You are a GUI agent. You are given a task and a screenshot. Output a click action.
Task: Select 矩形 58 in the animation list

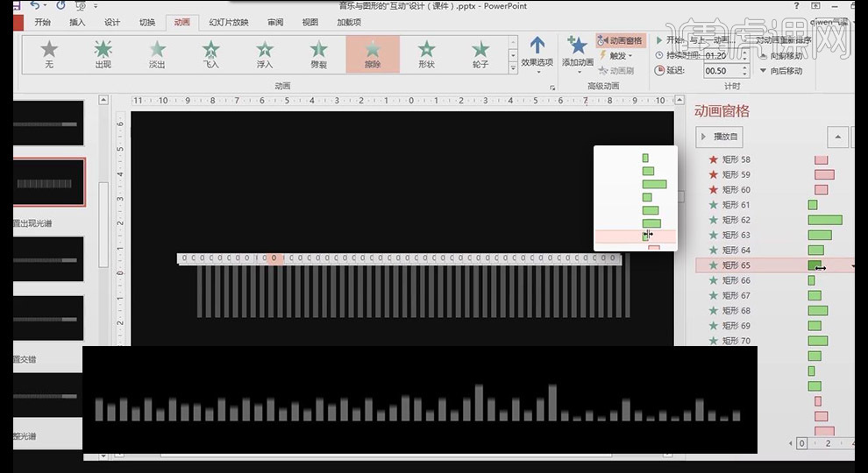(736, 159)
